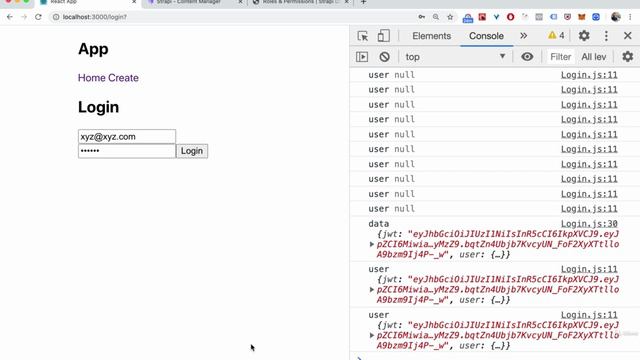The width and height of the screenshot is (640, 360).
Task: Open the Login.js:30 source link
Action: point(589,224)
